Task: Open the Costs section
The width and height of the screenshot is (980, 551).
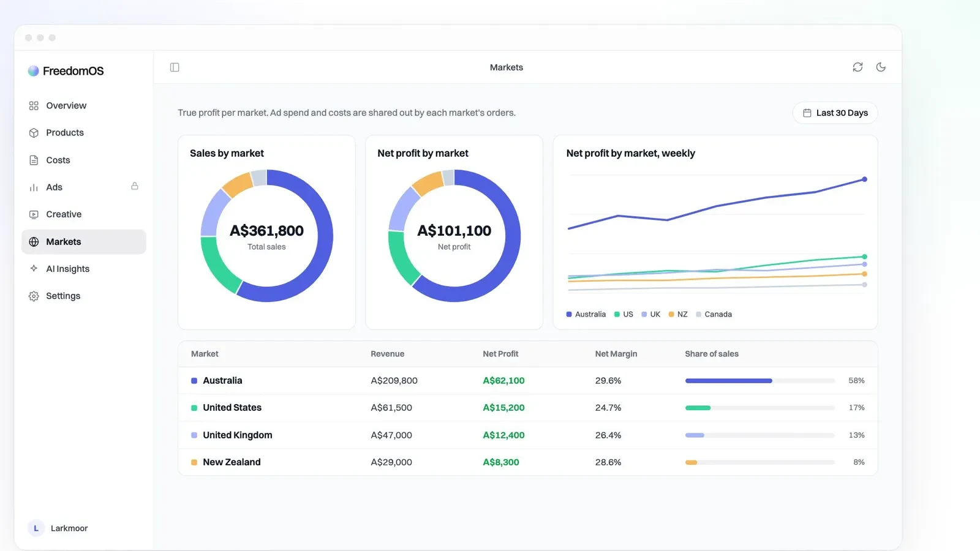Action: pyautogui.click(x=84, y=160)
